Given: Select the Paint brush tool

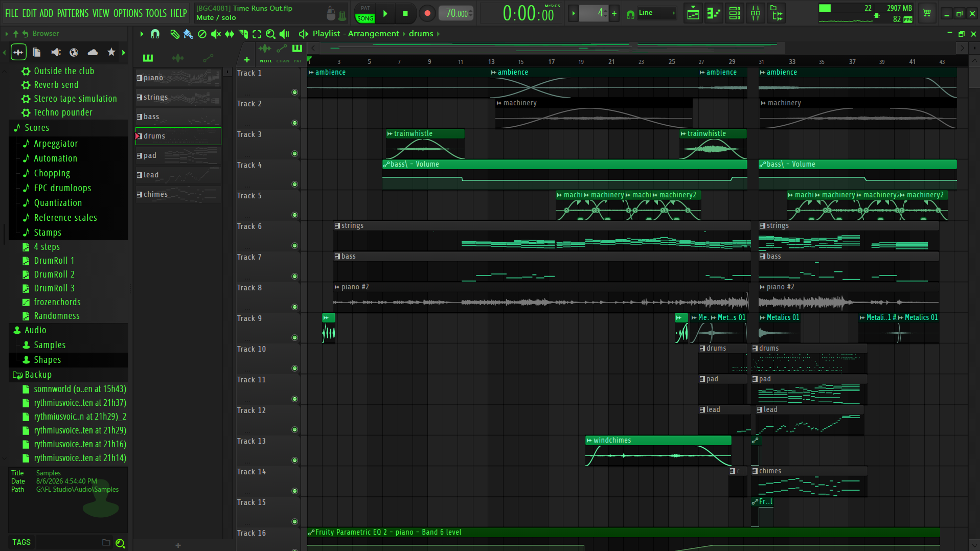Looking at the screenshot, I should point(188,34).
